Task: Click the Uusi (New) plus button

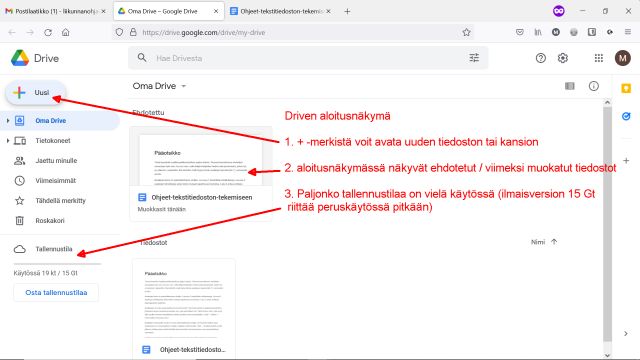Action: [x=36, y=93]
